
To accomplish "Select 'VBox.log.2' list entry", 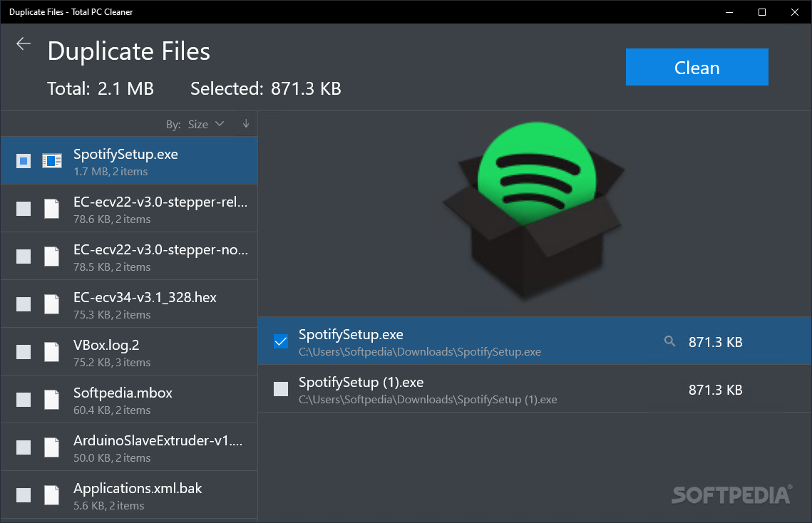I will click(x=129, y=351).
